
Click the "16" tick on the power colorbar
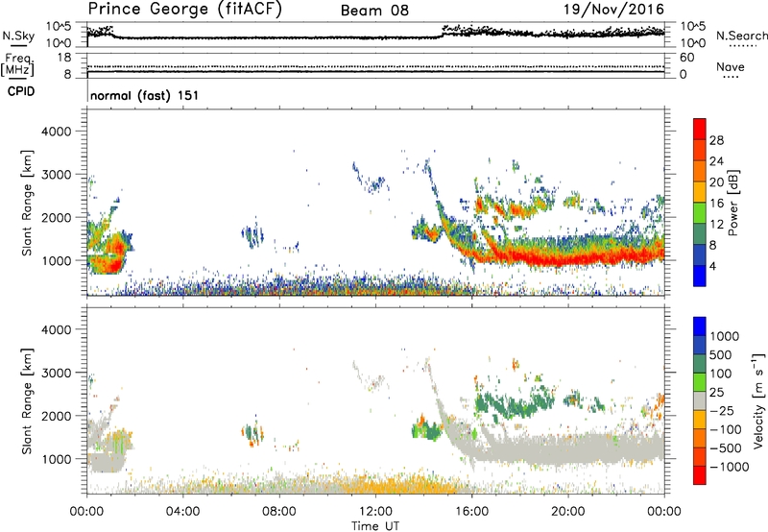(x=716, y=204)
